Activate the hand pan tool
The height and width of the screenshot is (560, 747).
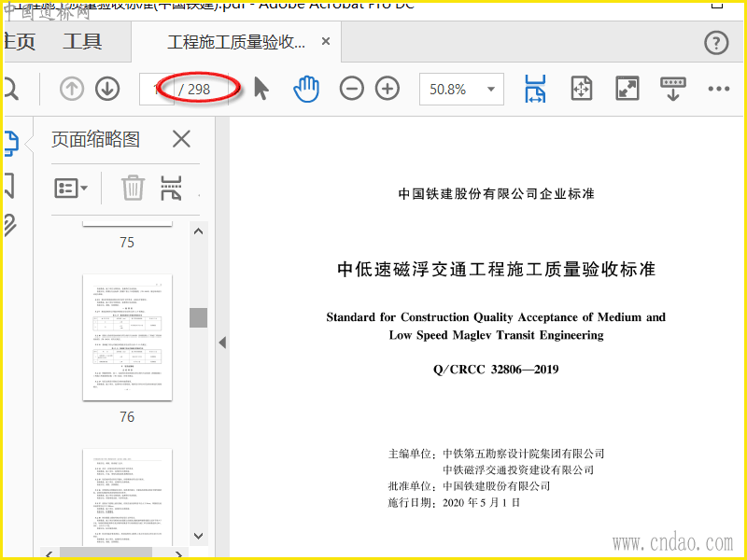[306, 89]
